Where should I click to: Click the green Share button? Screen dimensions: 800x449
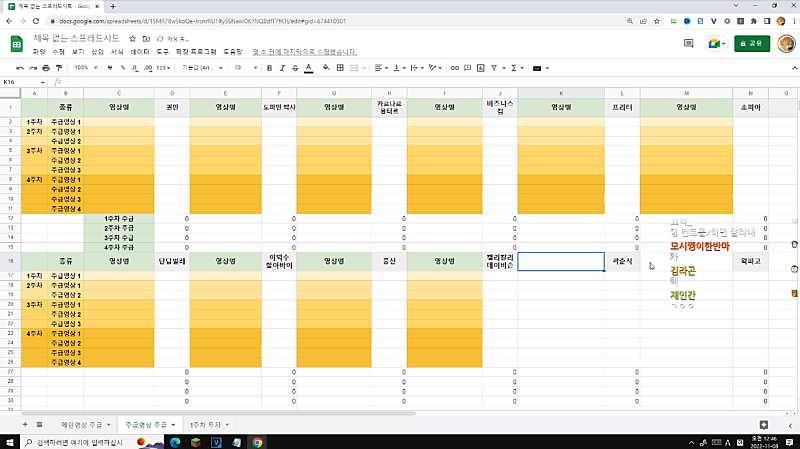click(x=752, y=44)
